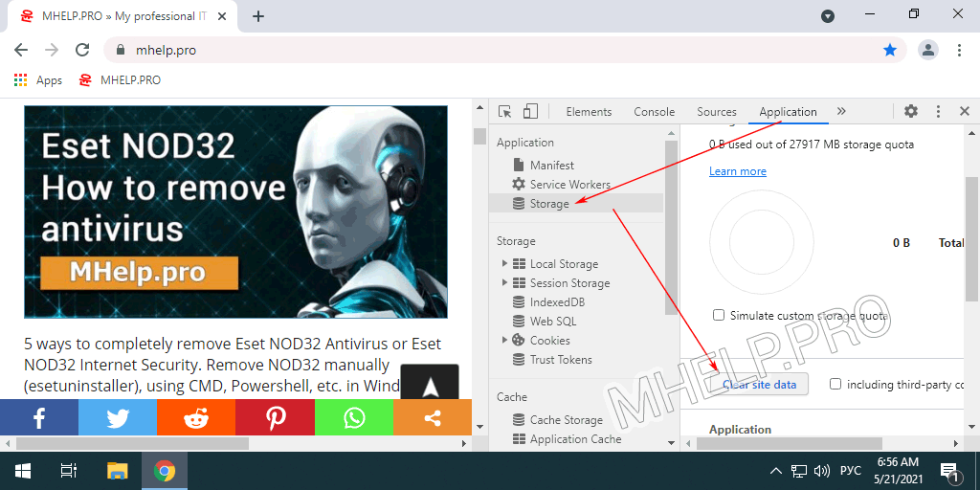Click the mhelp.pro address bar
Screen dimensions: 980x490
tap(505, 50)
